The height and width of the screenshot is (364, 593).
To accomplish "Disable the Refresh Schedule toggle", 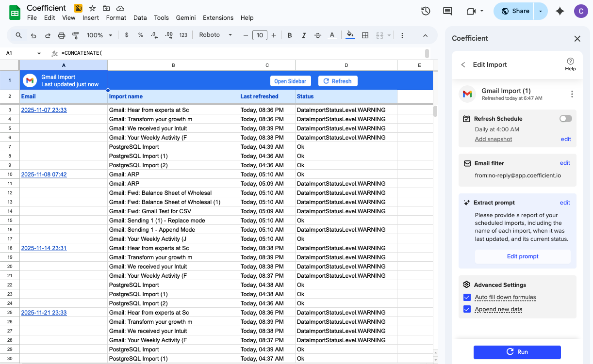I will point(565,119).
